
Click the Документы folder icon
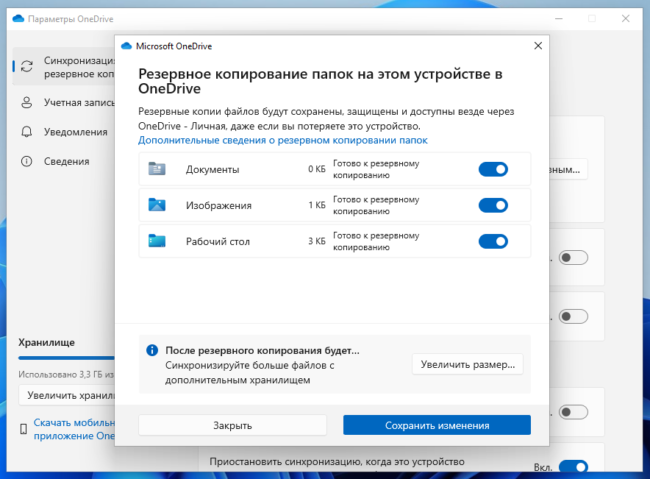click(x=157, y=169)
